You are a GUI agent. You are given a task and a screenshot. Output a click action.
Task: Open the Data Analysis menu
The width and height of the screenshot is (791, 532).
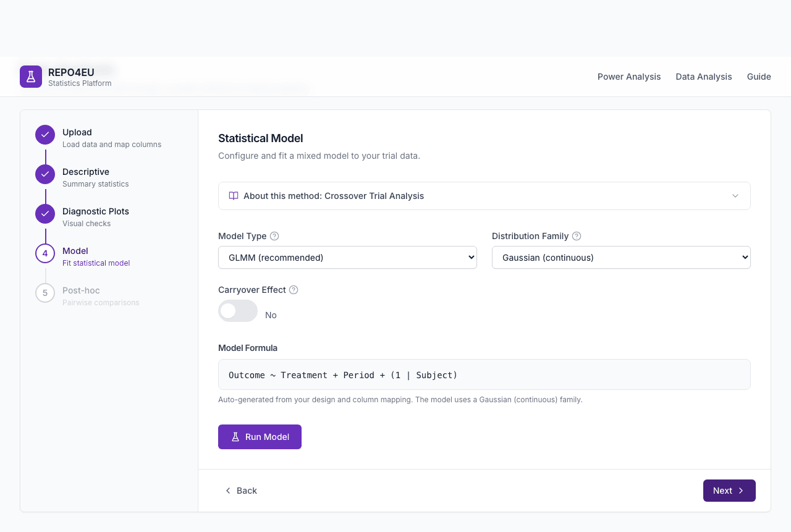pyautogui.click(x=704, y=77)
